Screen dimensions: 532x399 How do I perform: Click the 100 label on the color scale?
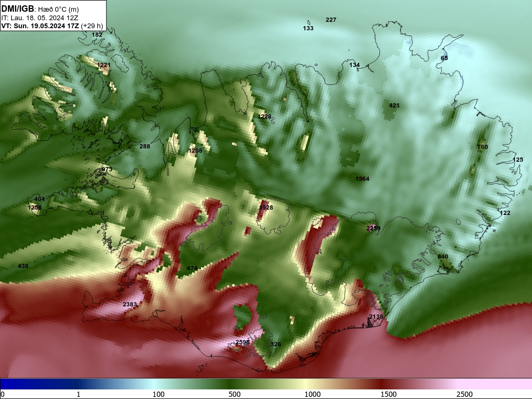[x=158, y=394]
